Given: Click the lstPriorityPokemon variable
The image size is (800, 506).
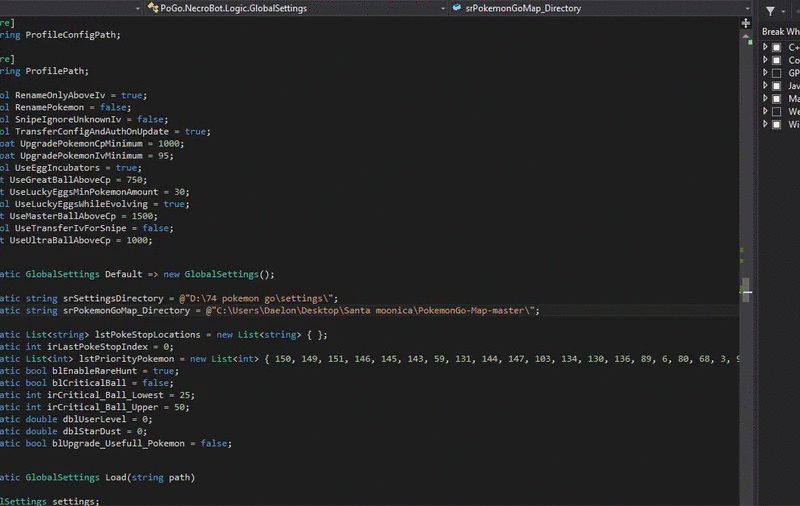Looking at the screenshot, I should click(127, 359).
